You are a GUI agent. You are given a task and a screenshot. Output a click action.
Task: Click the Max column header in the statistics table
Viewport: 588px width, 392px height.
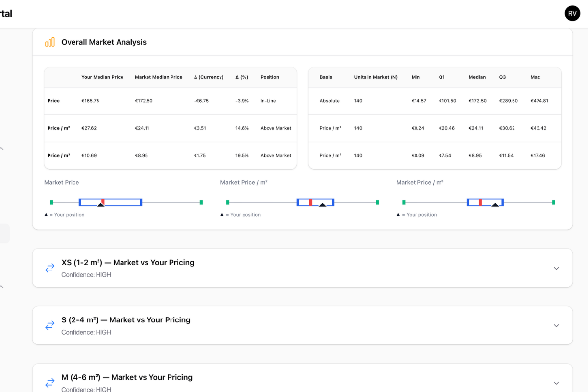tap(535, 77)
